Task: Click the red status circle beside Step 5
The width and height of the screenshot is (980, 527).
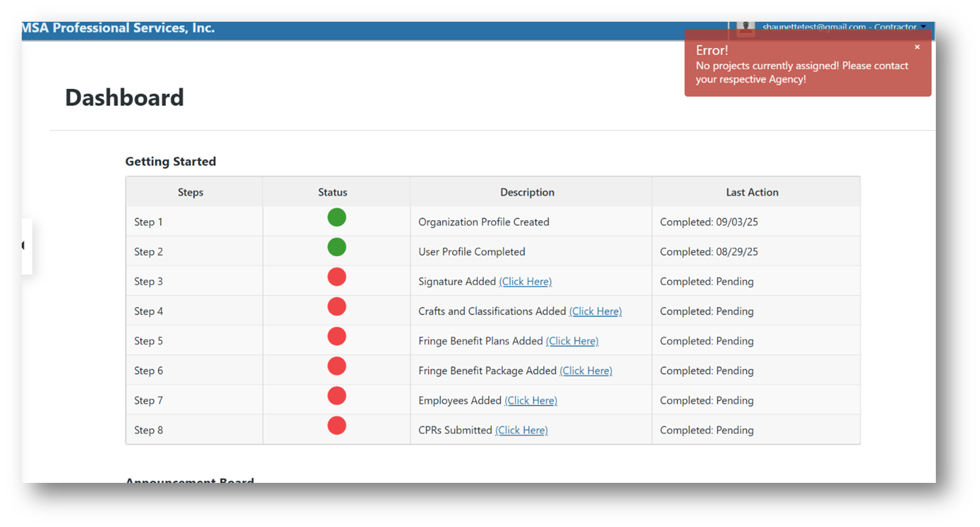Action: pyautogui.click(x=336, y=336)
